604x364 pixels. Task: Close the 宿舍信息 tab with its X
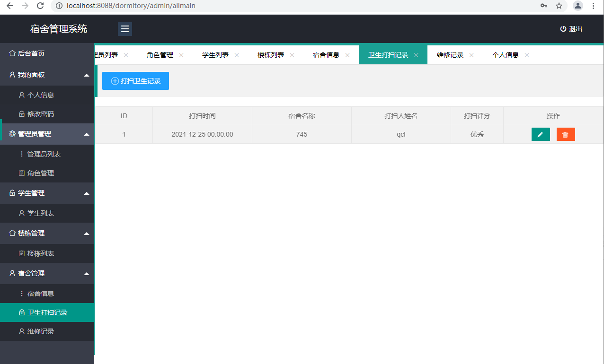point(347,55)
